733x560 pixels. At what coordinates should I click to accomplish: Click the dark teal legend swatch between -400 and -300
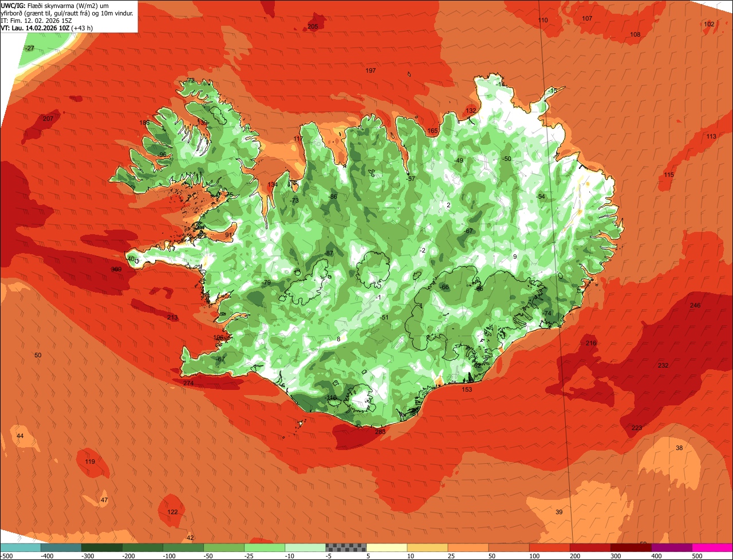pyautogui.click(x=61, y=547)
